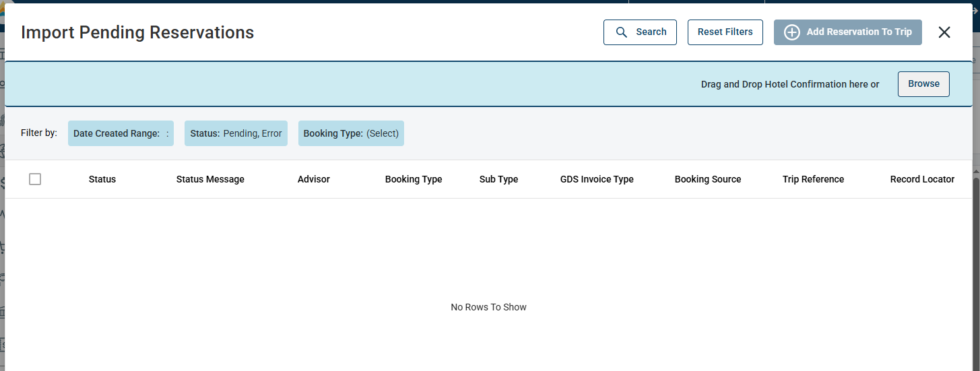Click the Booking Type column header
Viewport: 980px width, 371px height.
[x=414, y=179]
